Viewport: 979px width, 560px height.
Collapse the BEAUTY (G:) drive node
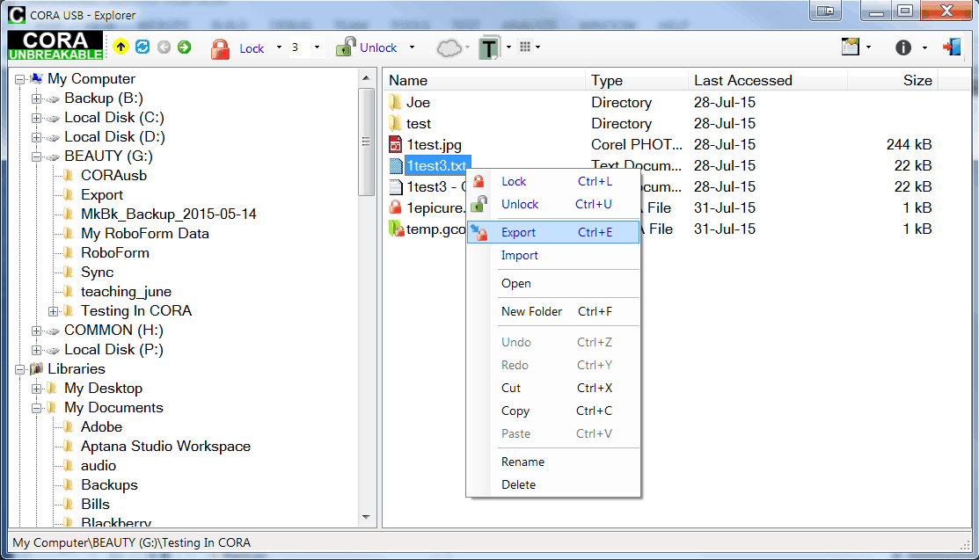pos(37,156)
